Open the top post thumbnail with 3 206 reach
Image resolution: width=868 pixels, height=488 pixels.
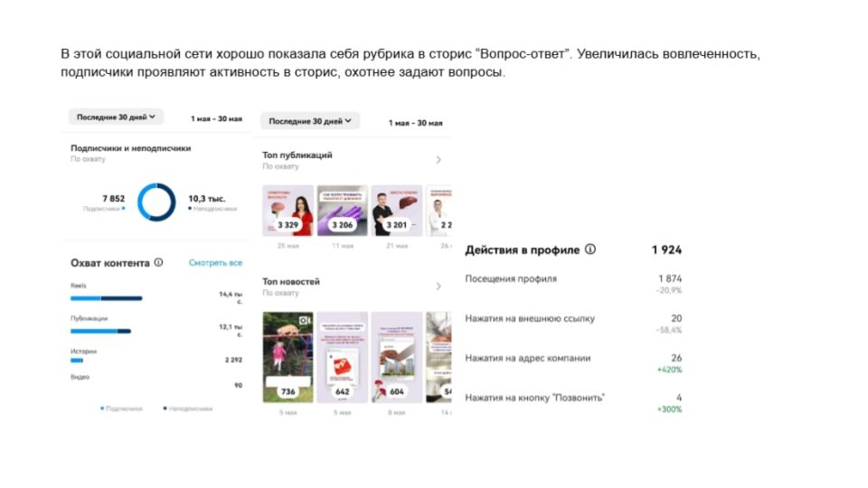(342, 211)
